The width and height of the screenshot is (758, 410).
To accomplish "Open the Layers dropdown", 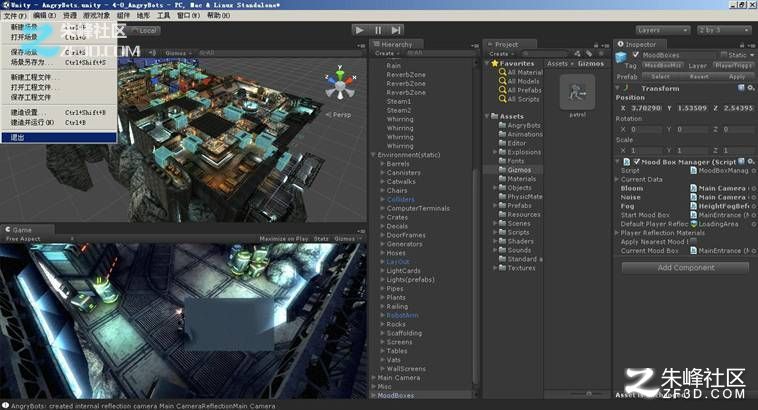I will point(662,30).
